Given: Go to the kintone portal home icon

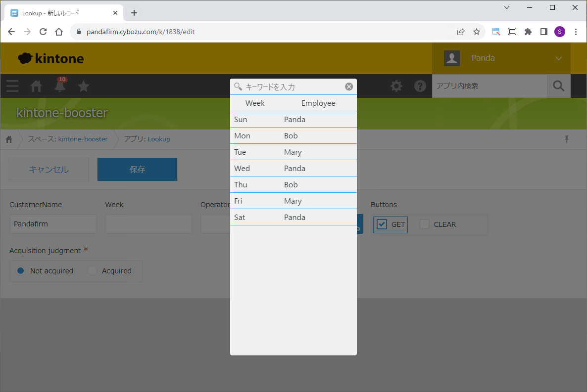Looking at the screenshot, I should [36, 86].
